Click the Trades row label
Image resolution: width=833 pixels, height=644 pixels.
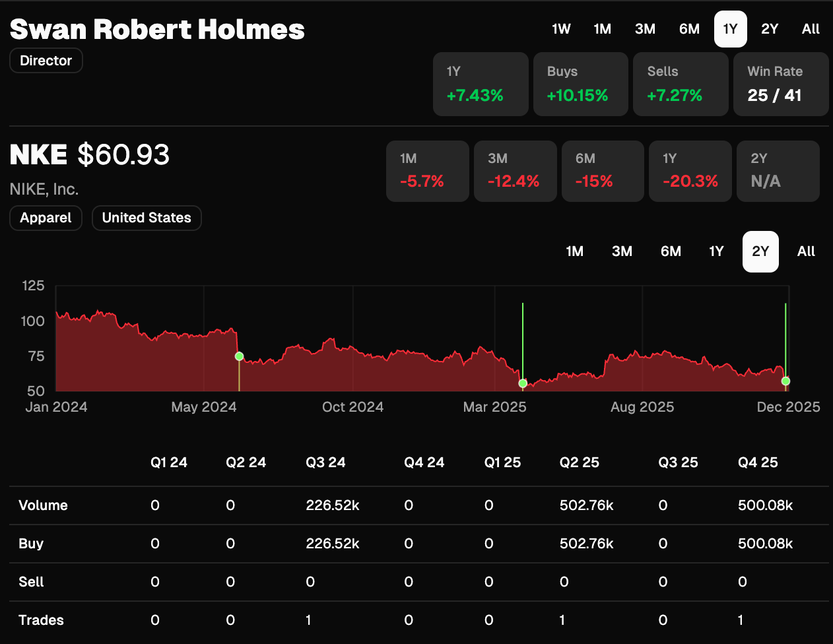[41, 620]
